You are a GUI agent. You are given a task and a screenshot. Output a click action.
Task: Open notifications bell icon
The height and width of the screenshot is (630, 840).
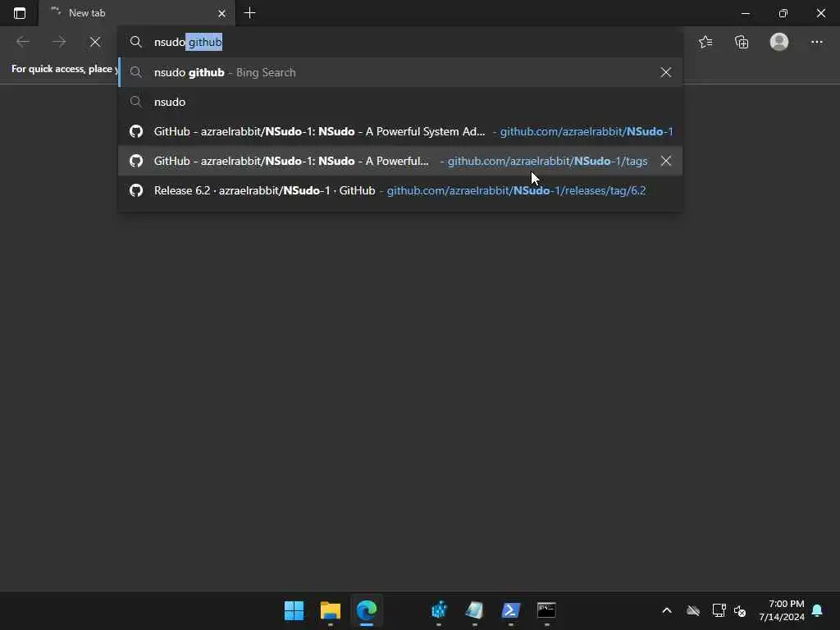tap(818, 610)
